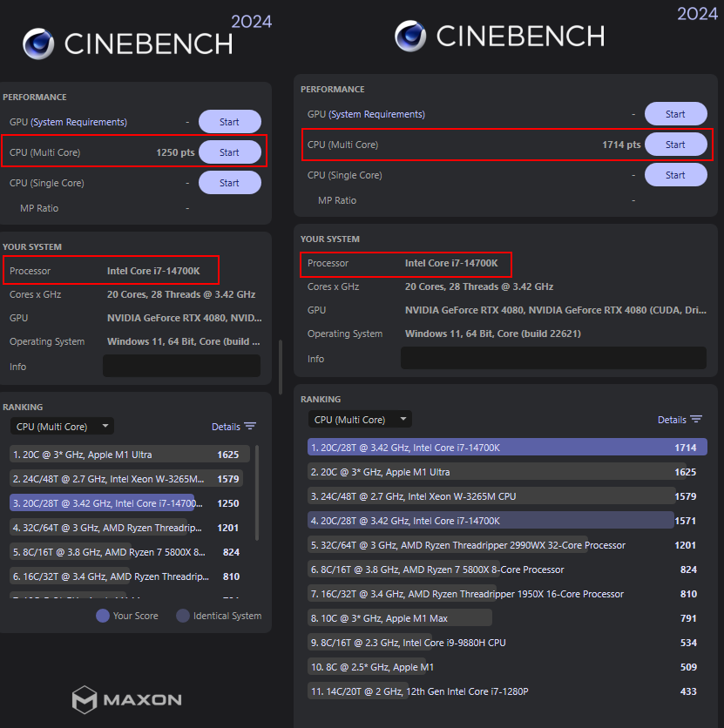This screenshot has width=724, height=728.
Task: Click GPU RTX 4080 value in right window
Action: (x=556, y=310)
